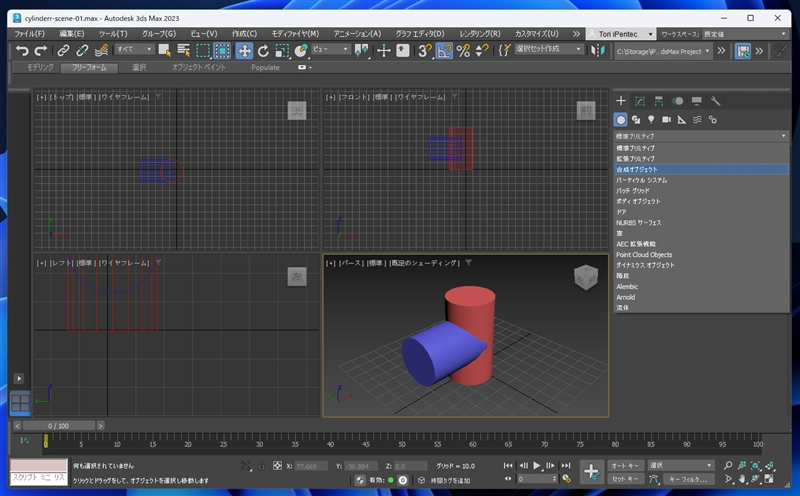Open the Motion command panel tab

click(x=678, y=101)
